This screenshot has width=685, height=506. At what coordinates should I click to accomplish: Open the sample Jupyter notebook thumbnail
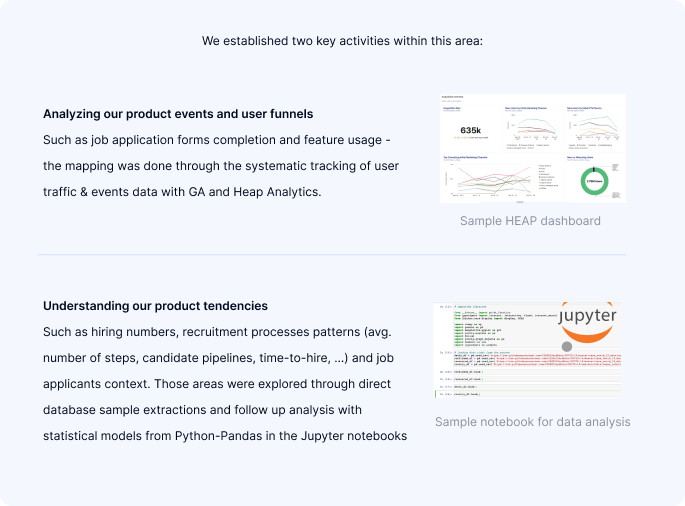point(527,350)
